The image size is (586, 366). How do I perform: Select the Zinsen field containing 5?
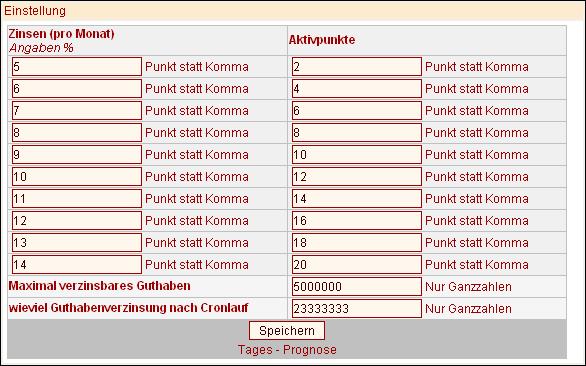coord(77,67)
